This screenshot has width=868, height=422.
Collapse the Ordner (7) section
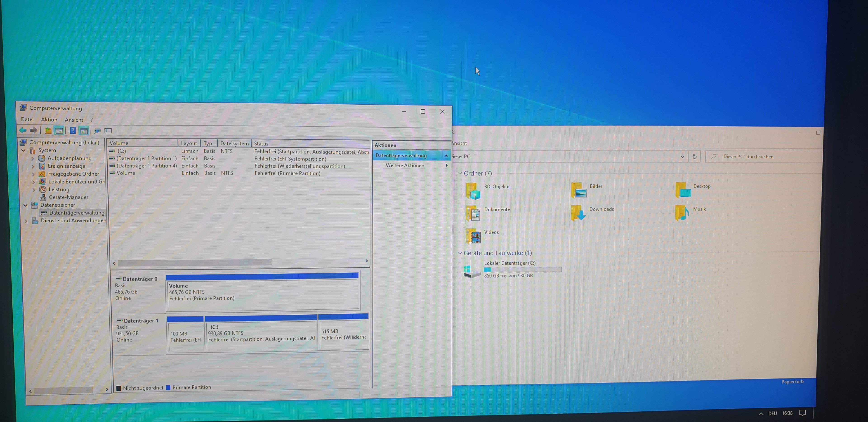[x=460, y=173]
